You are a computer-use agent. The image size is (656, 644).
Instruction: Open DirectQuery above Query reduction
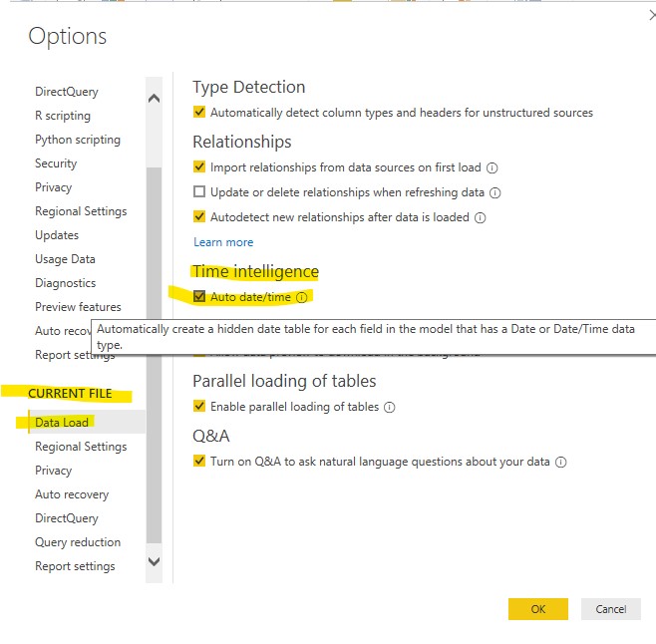point(67,518)
